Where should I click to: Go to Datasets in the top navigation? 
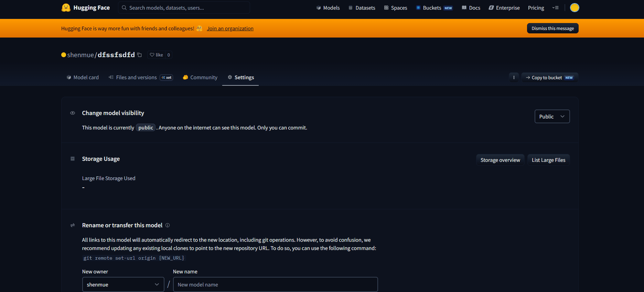[362, 8]
